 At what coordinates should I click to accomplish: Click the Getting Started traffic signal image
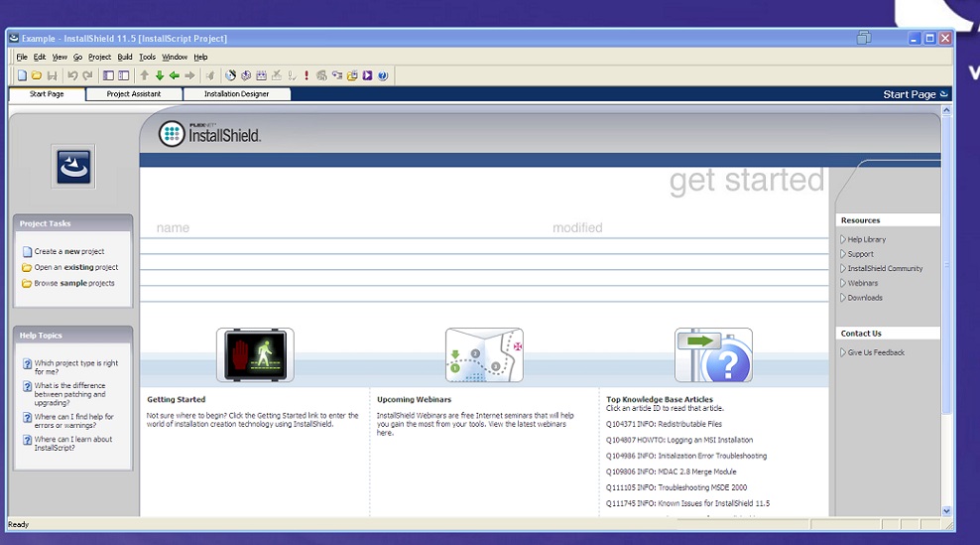[x=255, y=354]
